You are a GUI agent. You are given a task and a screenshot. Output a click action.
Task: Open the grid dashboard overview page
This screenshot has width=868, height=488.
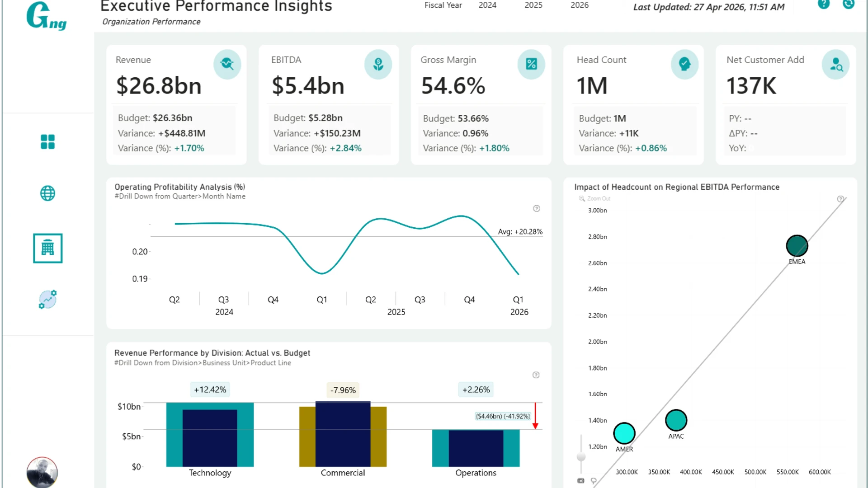(x=47, y=142)
